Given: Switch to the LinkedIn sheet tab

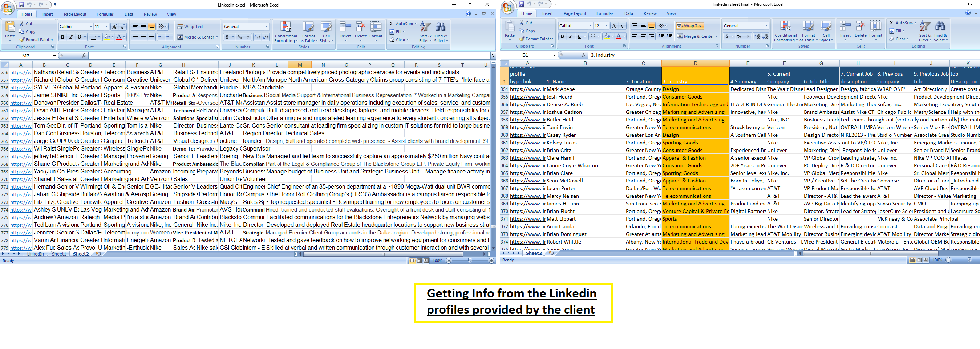Looking at the screenshot, I should (x=35, y=254).
